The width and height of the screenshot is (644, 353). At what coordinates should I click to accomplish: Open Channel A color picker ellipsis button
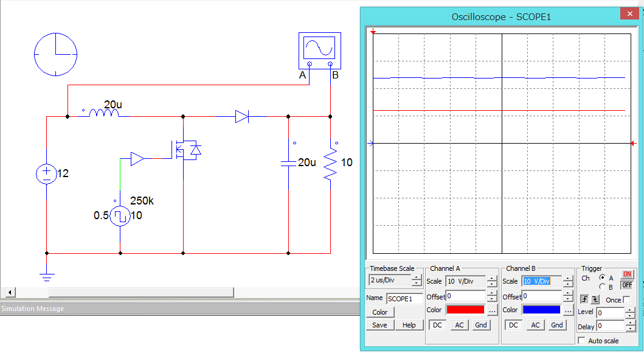pos(492,310)
